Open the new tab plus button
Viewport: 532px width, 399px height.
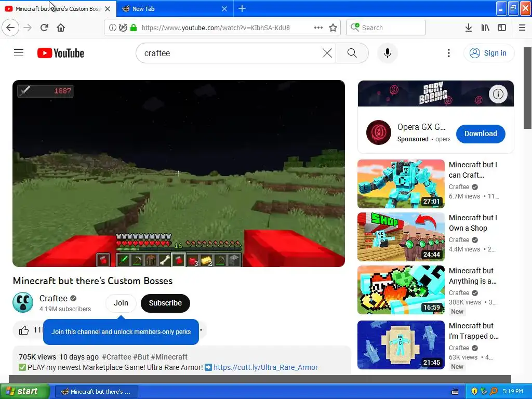(x=242, y=8)
